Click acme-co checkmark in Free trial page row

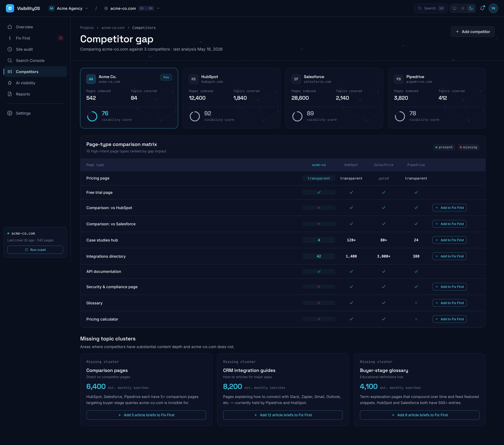click(319, 192)
